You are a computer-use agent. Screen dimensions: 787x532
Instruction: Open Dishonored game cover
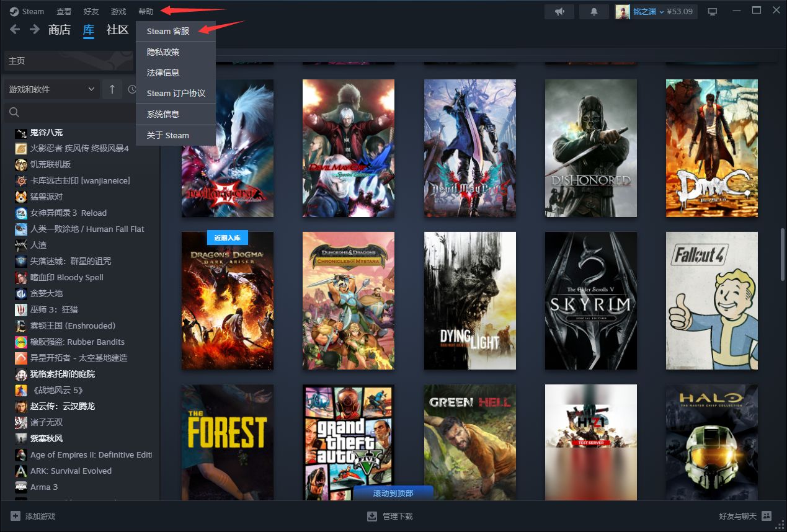591,148
